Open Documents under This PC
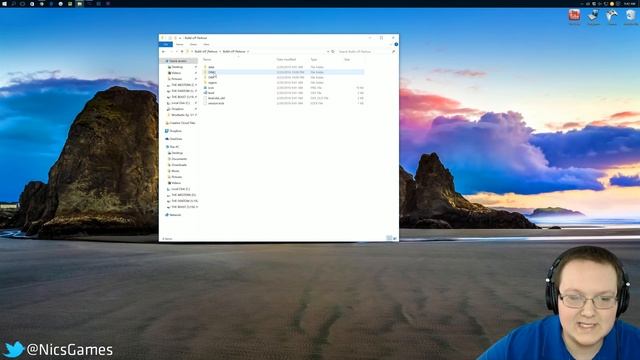This screenshot has height=360, width=640. 179,159
